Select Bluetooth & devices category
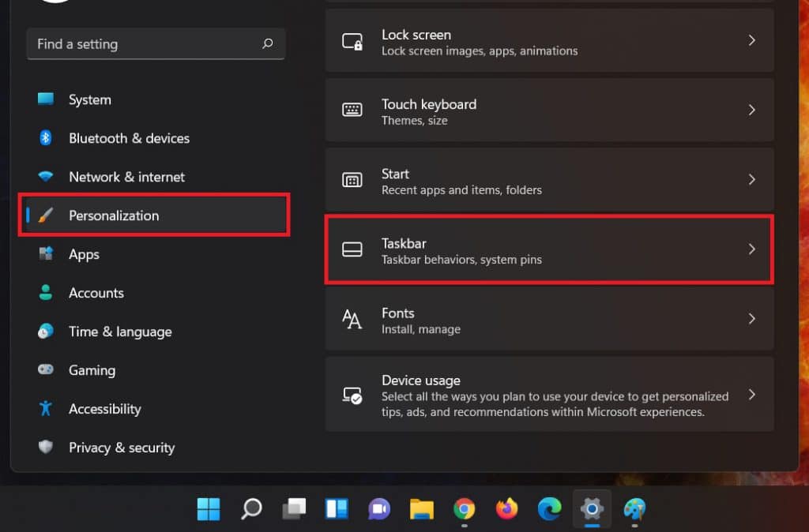The width and height of the screenshot is (809, 532). 156,138
